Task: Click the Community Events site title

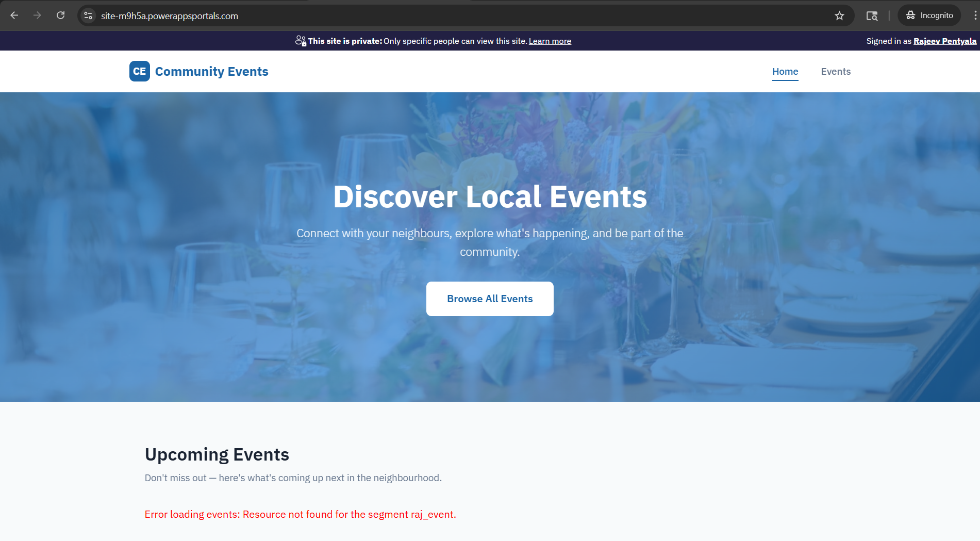Action: click(211, 71)
